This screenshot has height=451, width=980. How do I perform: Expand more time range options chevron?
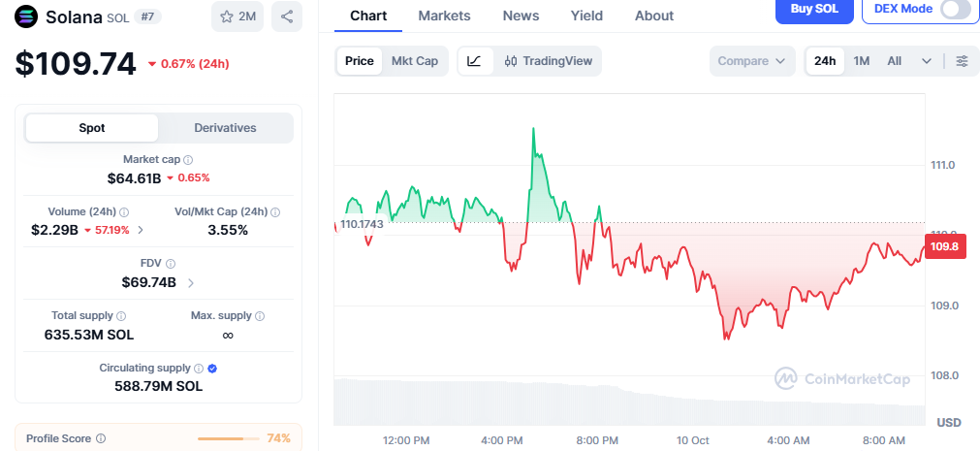[927, 61]
